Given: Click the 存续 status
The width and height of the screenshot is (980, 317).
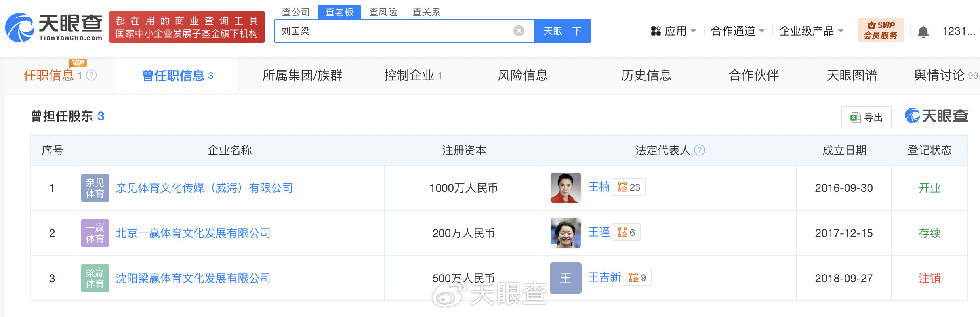Looking at the screenshot, I should (929, 233).
